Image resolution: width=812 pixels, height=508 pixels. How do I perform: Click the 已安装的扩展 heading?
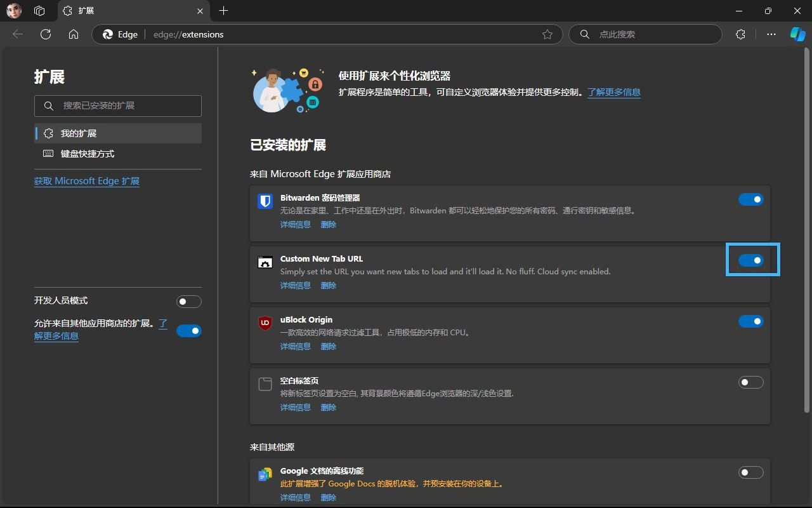288,145
